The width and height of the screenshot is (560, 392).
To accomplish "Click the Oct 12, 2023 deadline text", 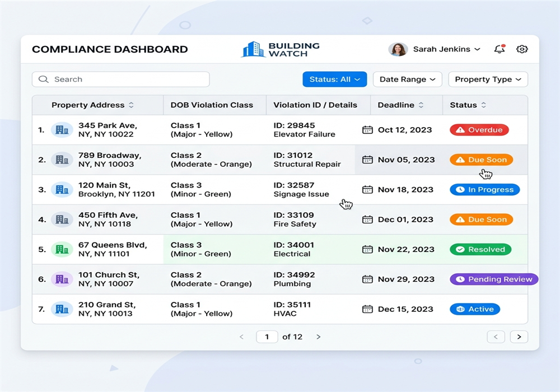I will pyautogui.click(x=405, y=130).
